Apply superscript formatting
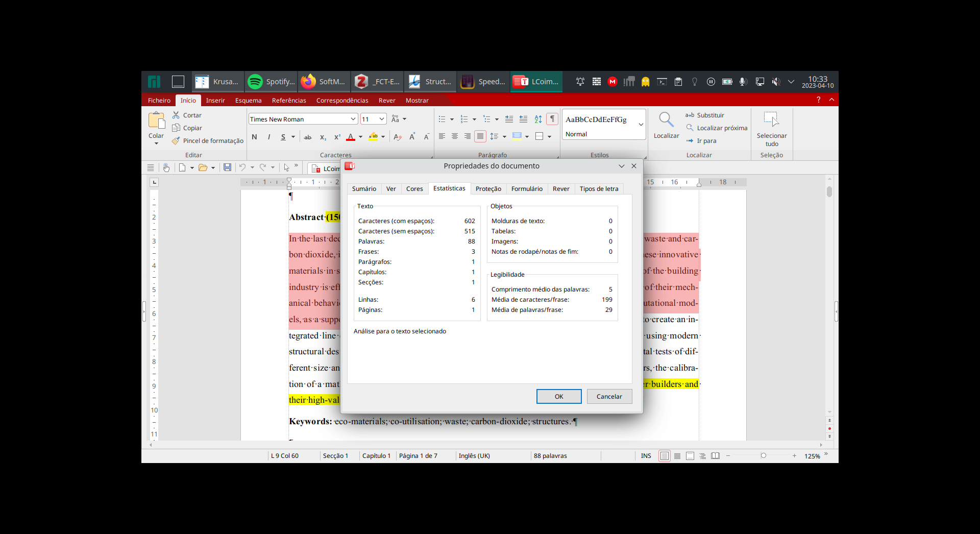 pos(337,137)
